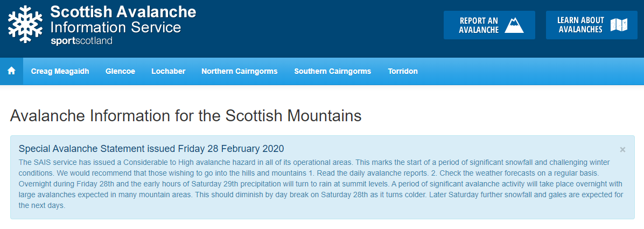Navigate to the Lochaber forecast area
The height and width of the screenshot is (229, 644).
pyautogui.click(x=168, y=71)
